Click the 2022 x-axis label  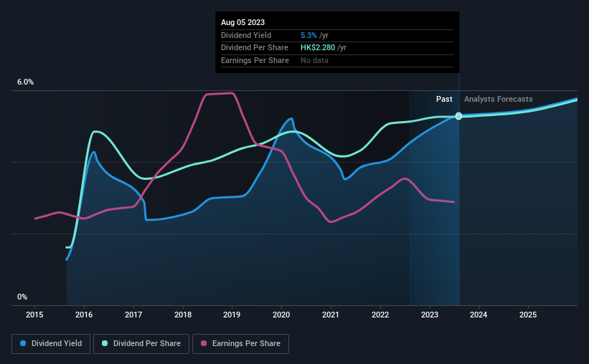click(x=380, y=315)
